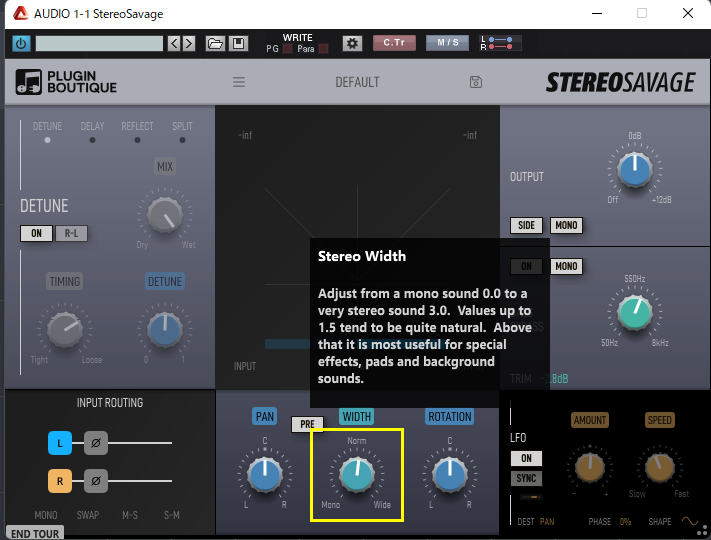
Task: Toggle the LFO ON button
Action: [526, 458]
